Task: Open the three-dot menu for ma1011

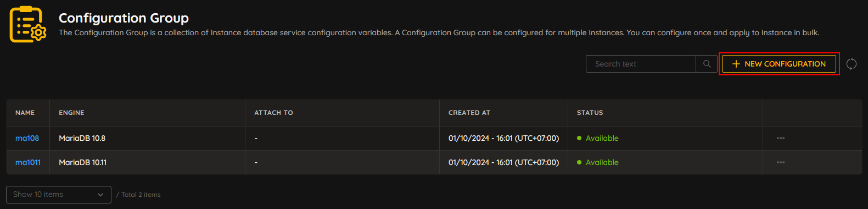Action: [781, 162]
